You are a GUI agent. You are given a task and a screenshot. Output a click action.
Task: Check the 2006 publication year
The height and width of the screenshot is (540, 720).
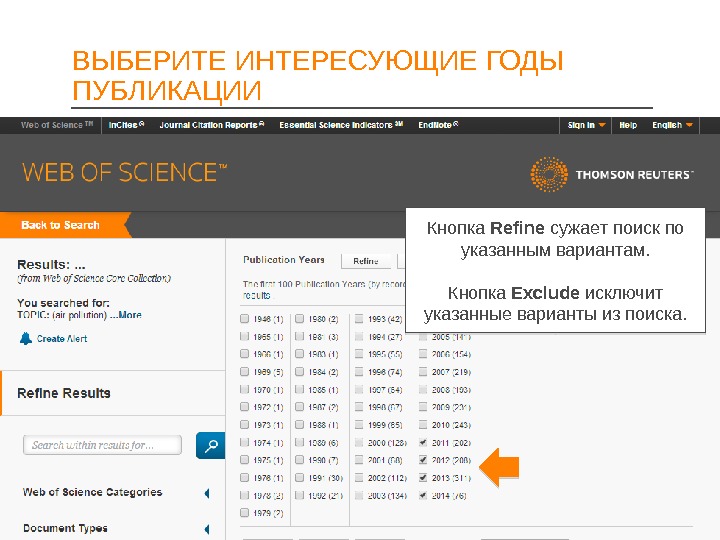(423, 354)
